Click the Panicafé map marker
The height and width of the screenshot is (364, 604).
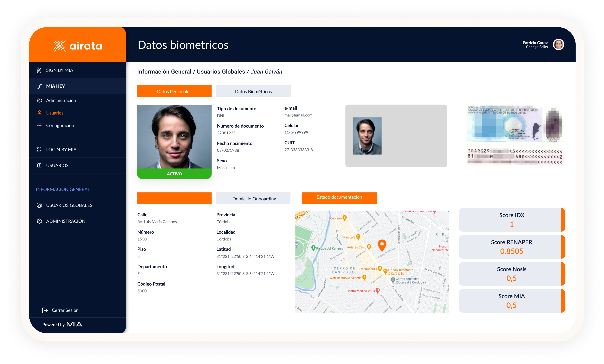358,237
